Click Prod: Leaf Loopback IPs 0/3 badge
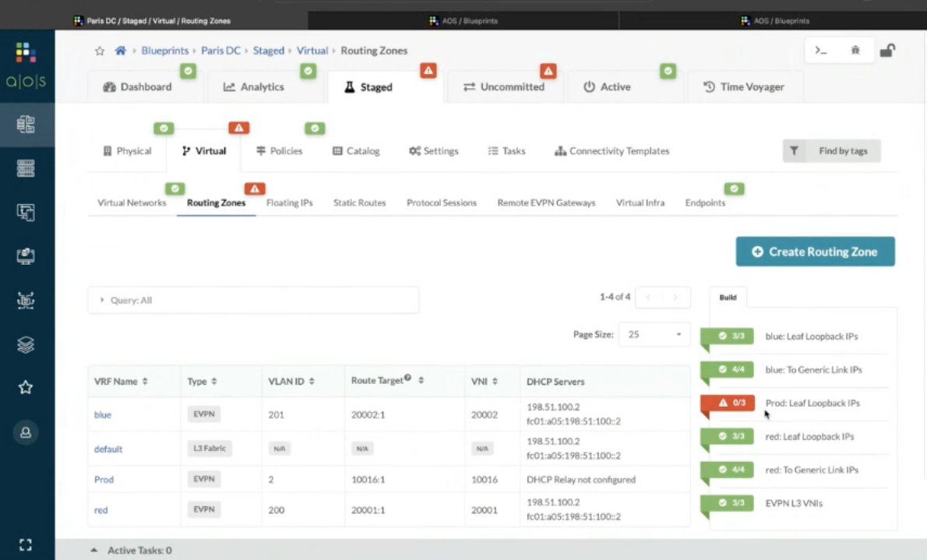The height and width of the screenshot is (560, 927). point(727,403)
